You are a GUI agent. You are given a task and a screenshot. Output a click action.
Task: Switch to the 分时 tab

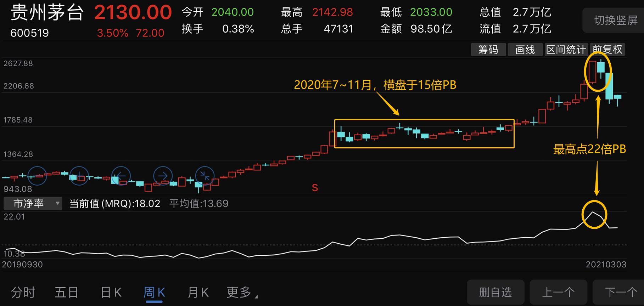pos(23,293)
